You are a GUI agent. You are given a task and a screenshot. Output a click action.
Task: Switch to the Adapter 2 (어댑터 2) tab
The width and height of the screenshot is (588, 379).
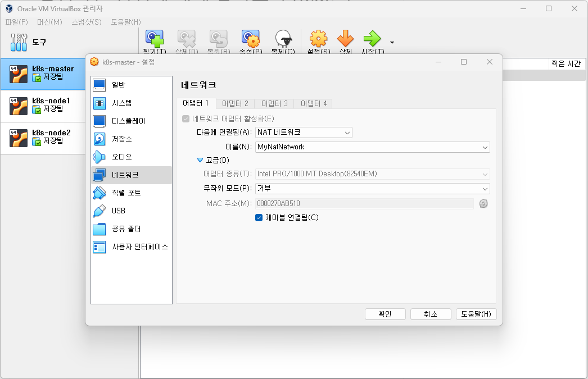tap(235, 103)
